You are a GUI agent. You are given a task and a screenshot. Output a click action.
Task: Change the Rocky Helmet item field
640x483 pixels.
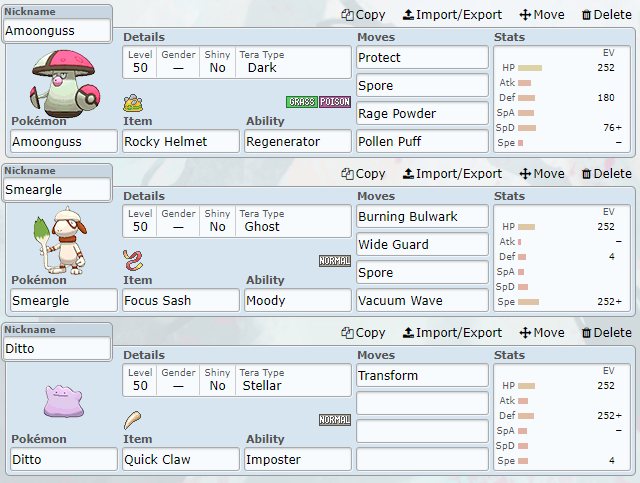point(181,141)
